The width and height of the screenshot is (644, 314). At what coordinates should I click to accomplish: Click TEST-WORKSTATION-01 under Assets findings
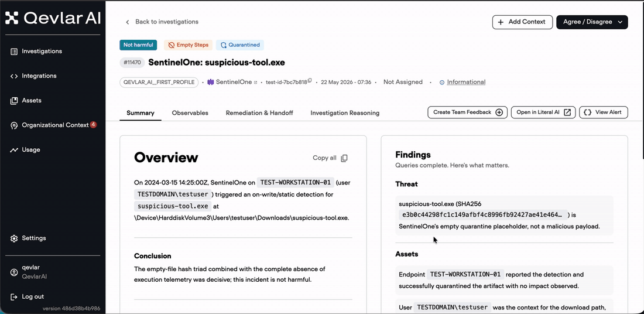click(466, 275)
